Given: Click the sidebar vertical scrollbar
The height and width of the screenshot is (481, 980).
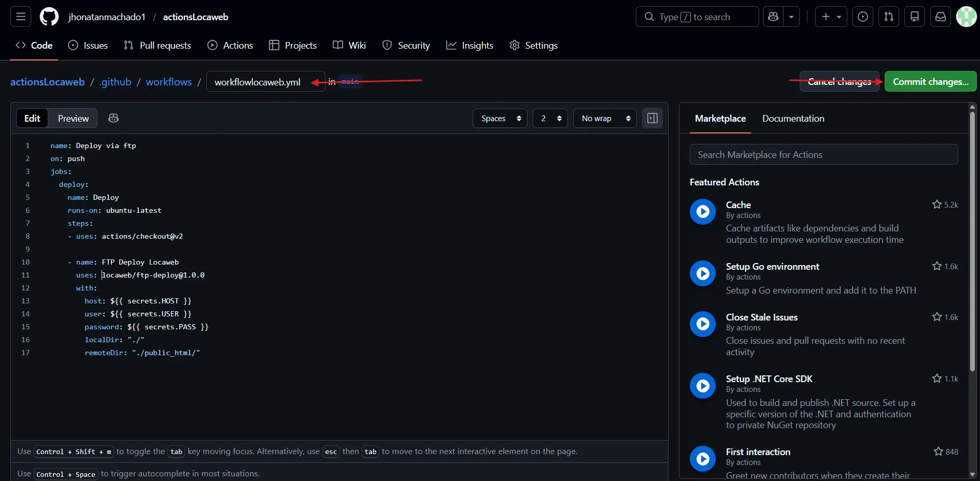Looking at the screenshot, I should click(972, 238).
